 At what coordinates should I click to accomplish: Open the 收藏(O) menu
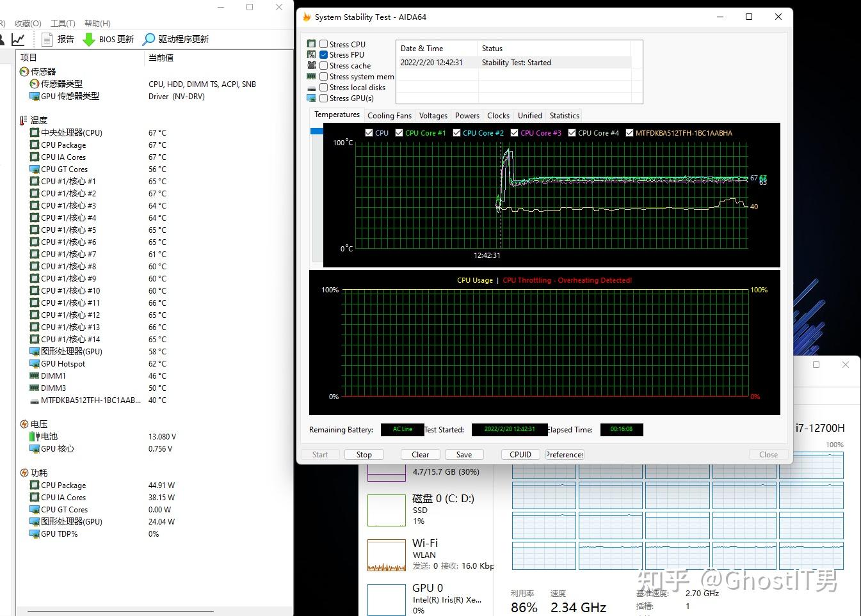[x=28, y=23]
